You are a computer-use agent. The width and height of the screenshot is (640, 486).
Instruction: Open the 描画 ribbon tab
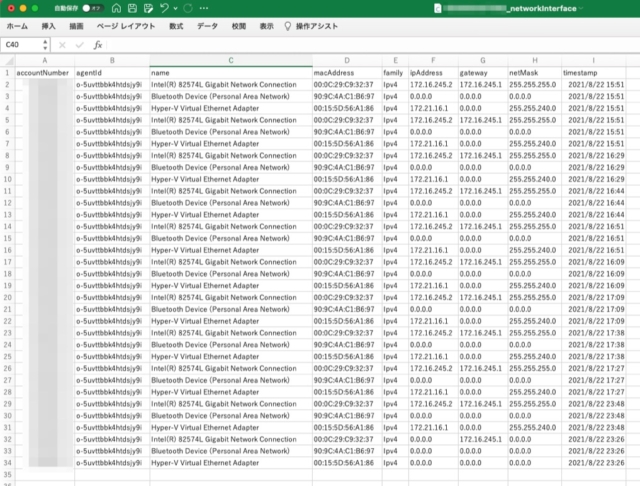76,27
